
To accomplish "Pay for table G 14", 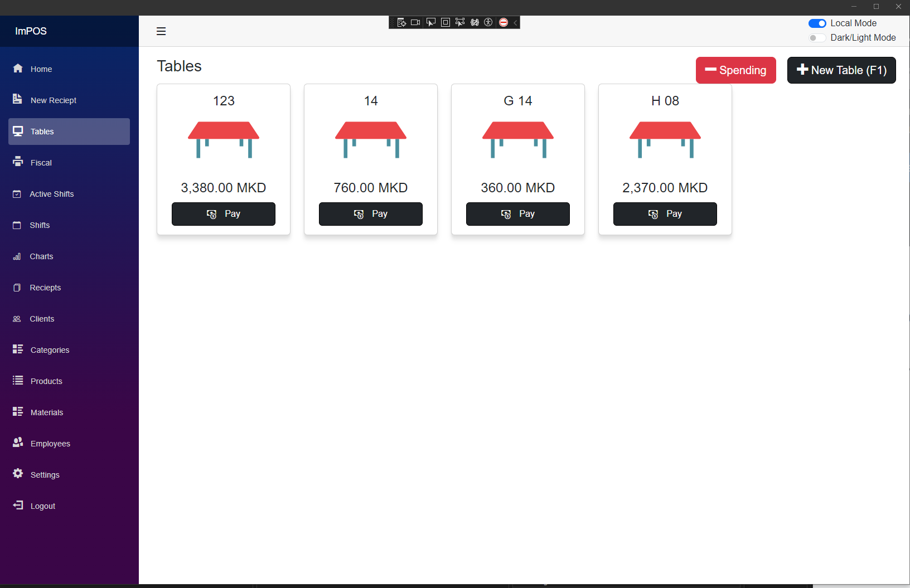I will pos(518,214).
